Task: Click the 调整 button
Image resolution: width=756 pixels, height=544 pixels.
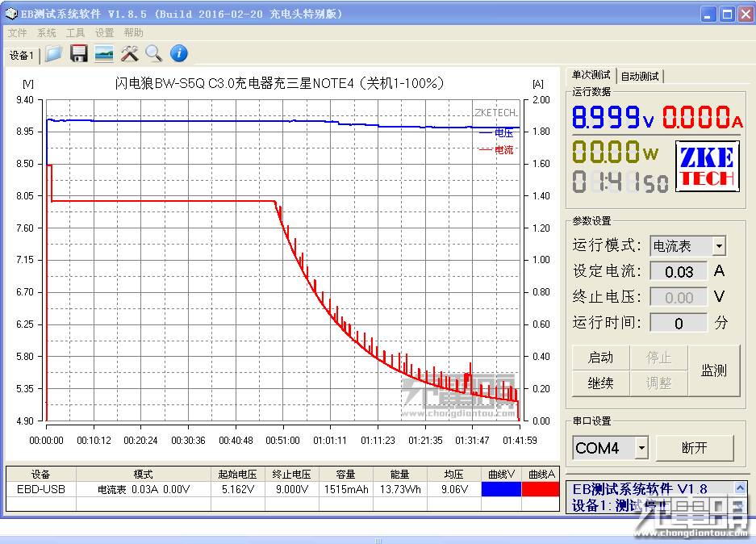Action: pos(658,383)
